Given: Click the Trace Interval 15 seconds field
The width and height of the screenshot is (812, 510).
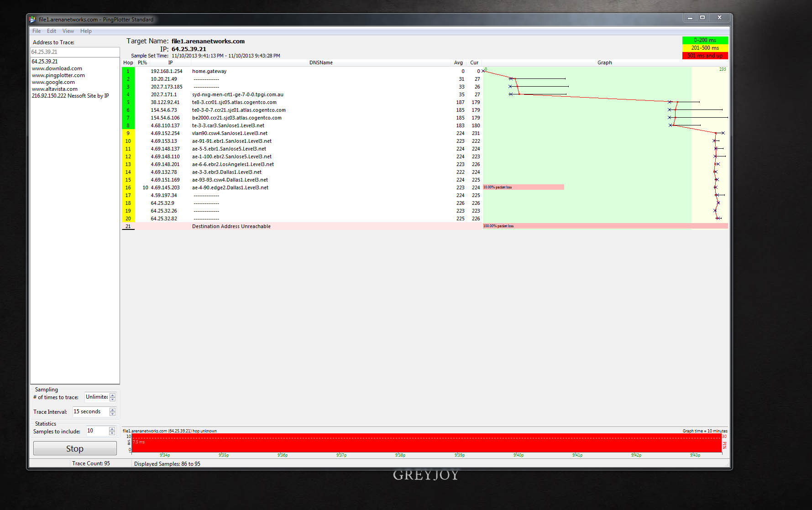Looking at the screenshot, I should [91, 411].
